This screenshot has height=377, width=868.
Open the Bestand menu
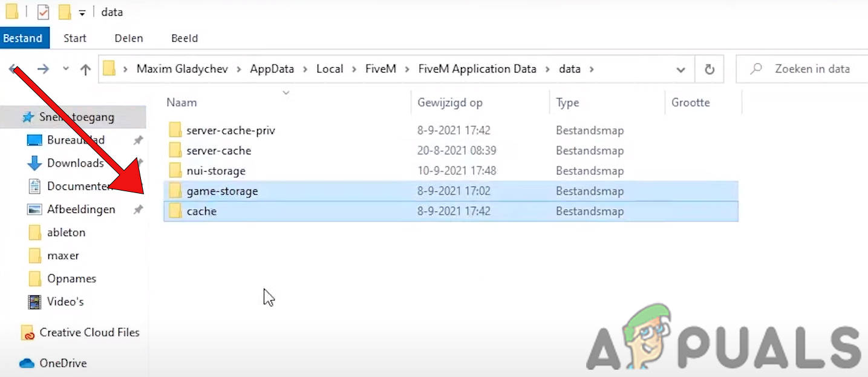pos(24,38)
